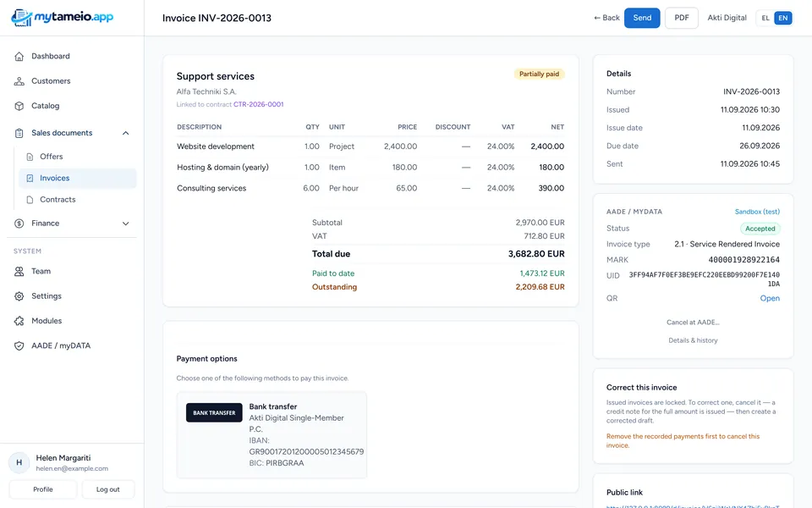Viewport: 812px width, 508px height.
Task: Click the Settings gear icon
Action: click(x=19, y=296)
